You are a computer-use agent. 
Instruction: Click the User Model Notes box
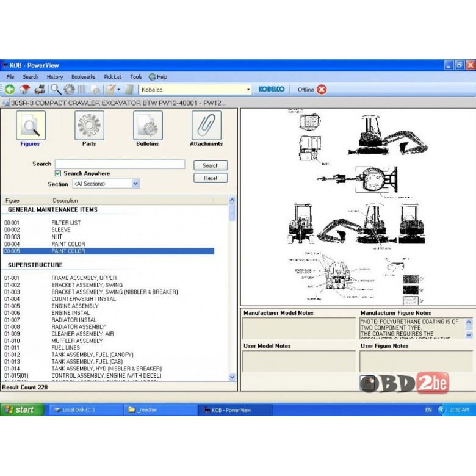(x=299, y=361)
